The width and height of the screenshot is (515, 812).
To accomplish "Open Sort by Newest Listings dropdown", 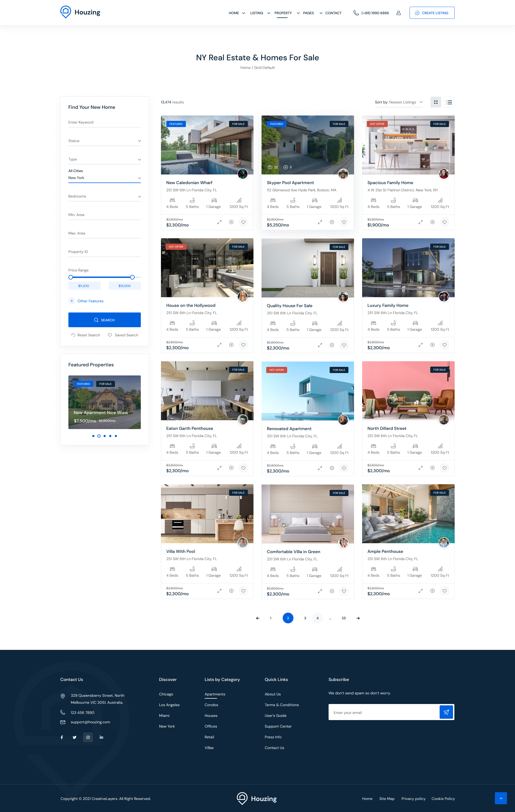I will click(399, 102).
